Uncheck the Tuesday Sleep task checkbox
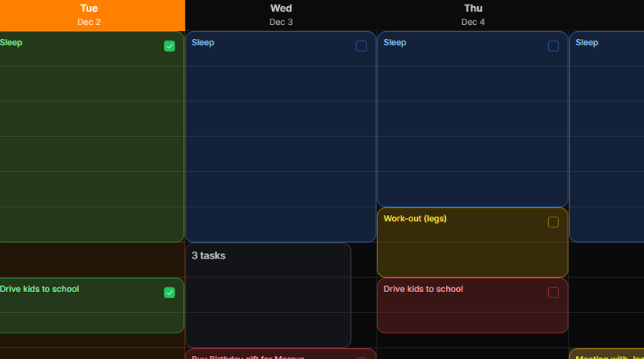The width and height of the screenshot is (644, 359). pos(169,46)
